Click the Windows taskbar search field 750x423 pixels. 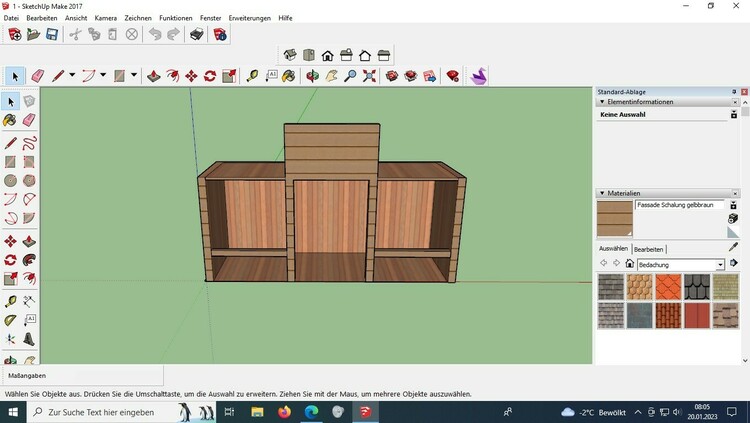(100, 412)
